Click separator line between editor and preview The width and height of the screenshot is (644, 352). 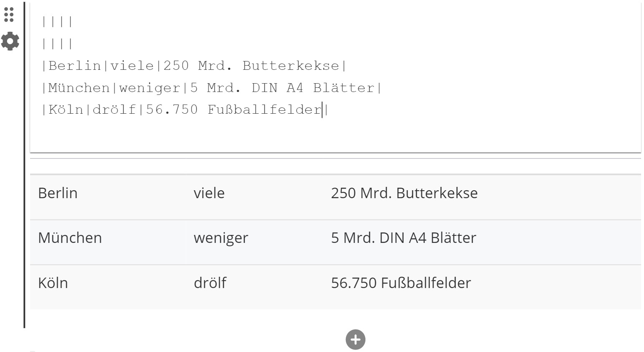pyautogui.click(x=335, y=159)
